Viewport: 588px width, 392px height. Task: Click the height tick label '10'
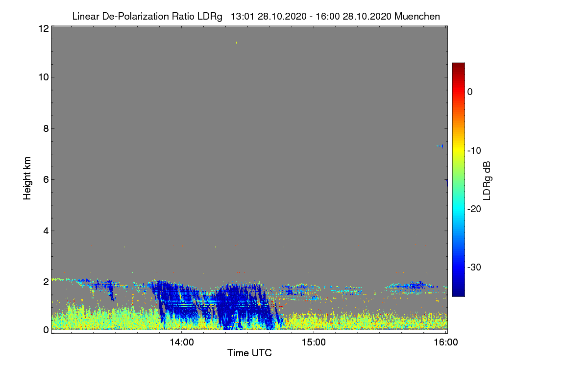[x=43, y=77]
